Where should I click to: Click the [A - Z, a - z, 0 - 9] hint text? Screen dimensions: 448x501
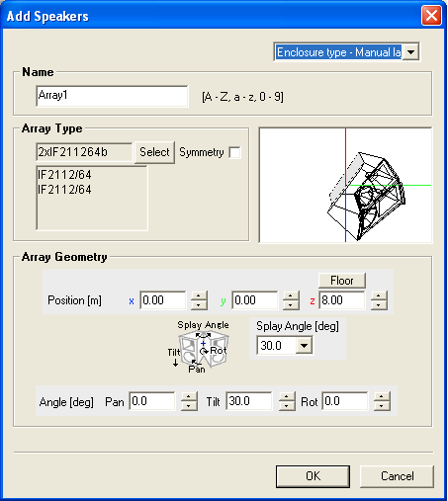[242, 97]
